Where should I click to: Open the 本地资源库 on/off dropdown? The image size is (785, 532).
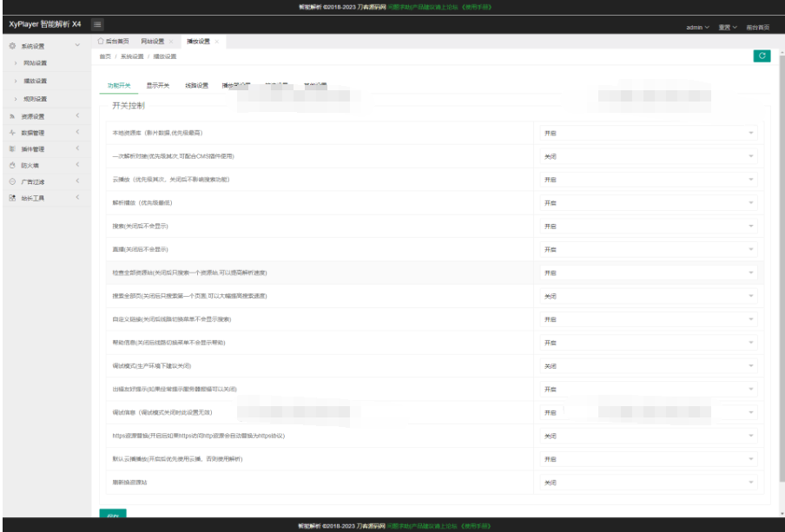pyautogui.click(x=649, y=134)
